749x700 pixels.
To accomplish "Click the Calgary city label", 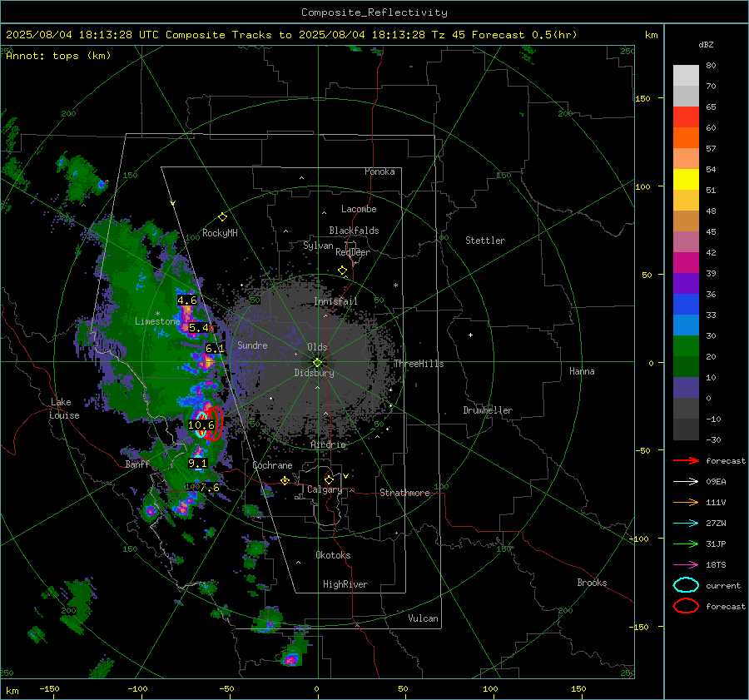I will 325,489.
